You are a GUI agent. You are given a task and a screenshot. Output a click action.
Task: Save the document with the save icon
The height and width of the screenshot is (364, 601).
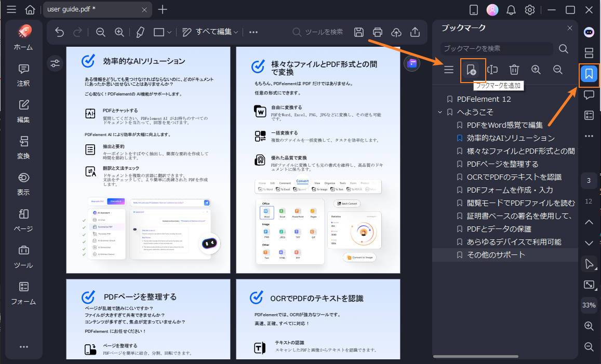tap(358, 32)
